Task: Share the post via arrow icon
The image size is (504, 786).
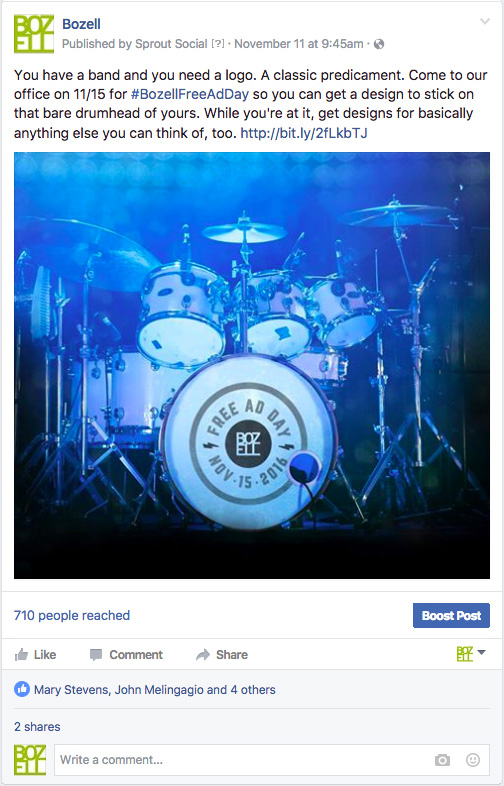Action: [222, 655]
